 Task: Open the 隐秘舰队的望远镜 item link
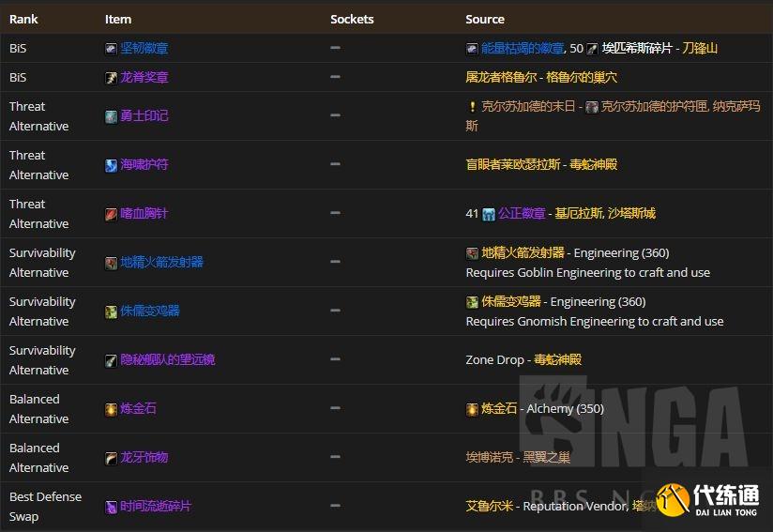pos(168,359)
